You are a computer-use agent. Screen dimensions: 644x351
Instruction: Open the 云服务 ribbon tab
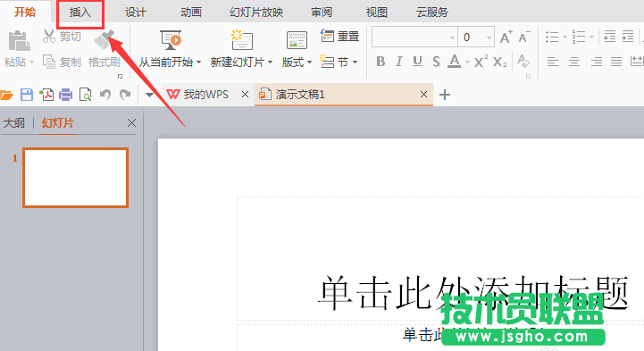[432, 13]
